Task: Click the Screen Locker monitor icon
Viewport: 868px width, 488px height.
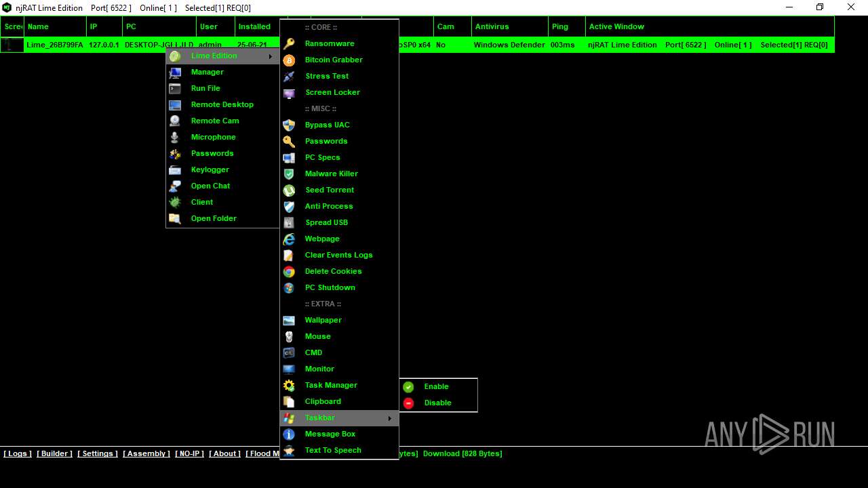Action: [289, 92]
